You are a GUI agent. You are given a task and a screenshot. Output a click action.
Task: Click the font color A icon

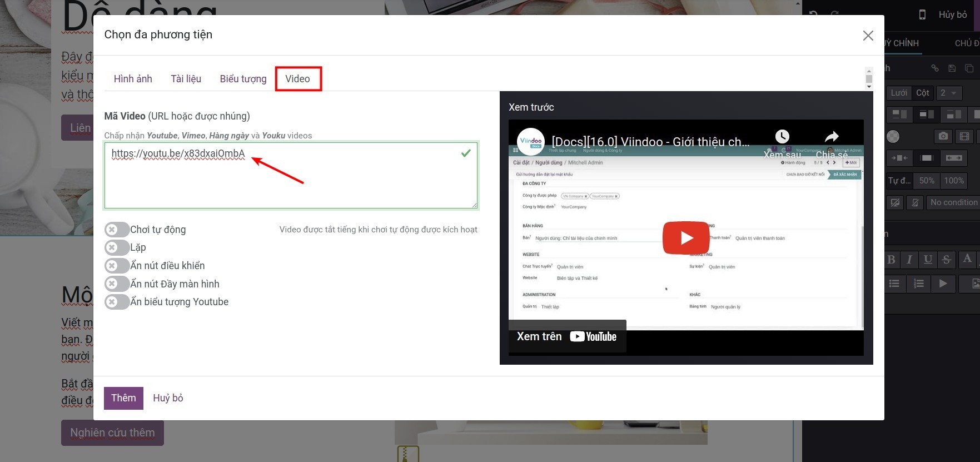pyautogui.click(x=967, y=259)
